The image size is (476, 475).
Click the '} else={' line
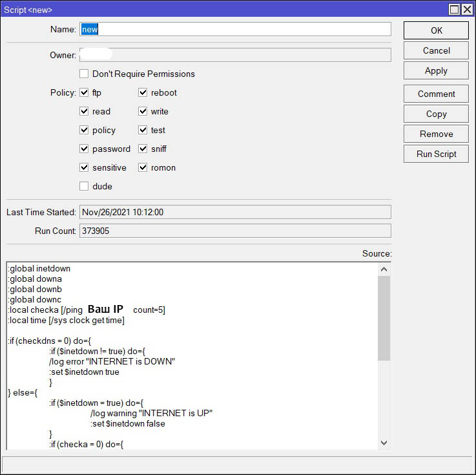(x=23, y=393)
